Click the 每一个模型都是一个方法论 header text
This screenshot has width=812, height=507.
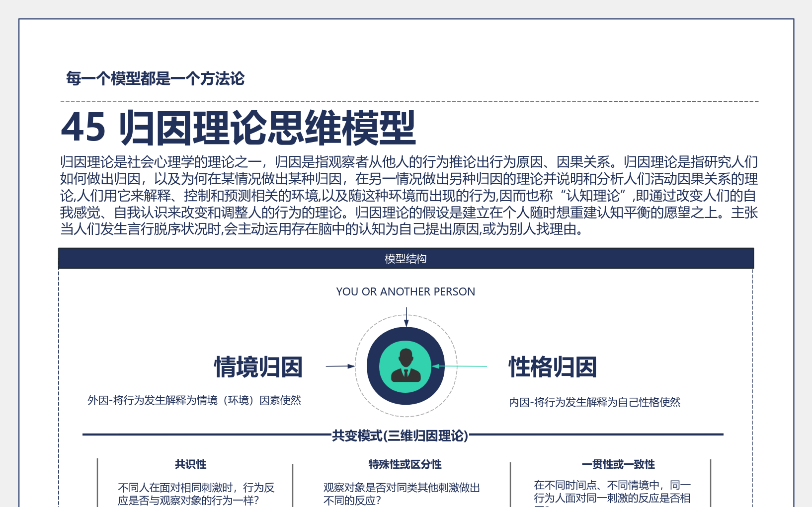156,77
